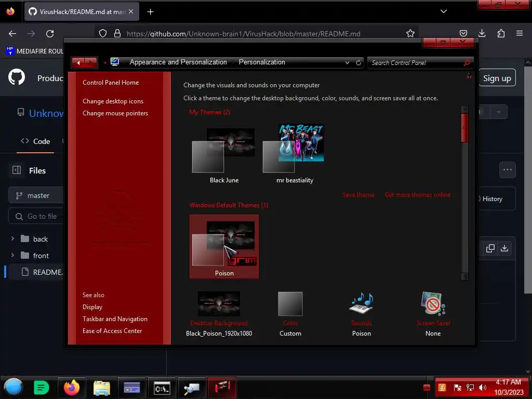
Task: Copy raw file icon on GitHub
Action: (x=490, y=248)
